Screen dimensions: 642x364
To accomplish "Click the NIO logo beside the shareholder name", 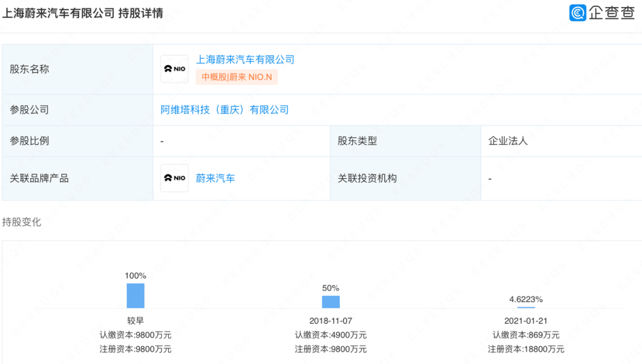I will click(174, 69).
